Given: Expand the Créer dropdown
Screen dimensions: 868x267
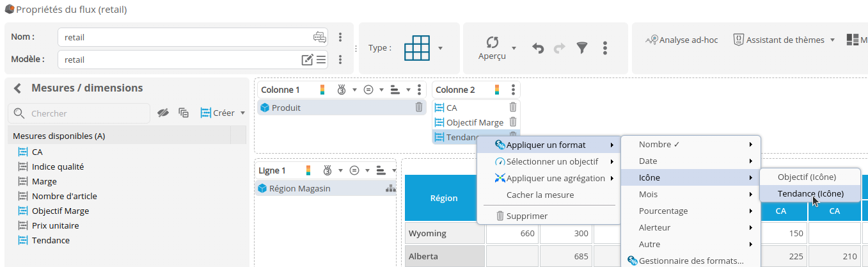Looking at the screenshot, I should point(242,113).
